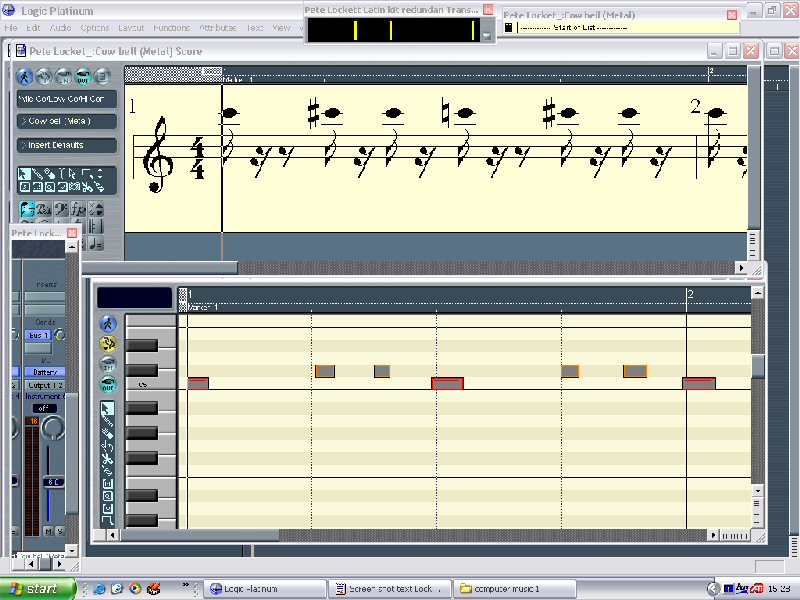Open the Functions menu
Viewport: 800px width, 600px height.
(171, 28)
